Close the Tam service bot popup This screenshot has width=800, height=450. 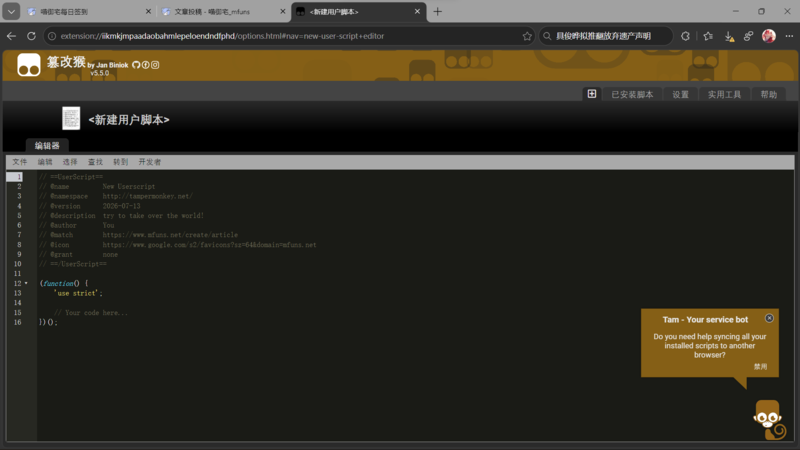point(769,318)
